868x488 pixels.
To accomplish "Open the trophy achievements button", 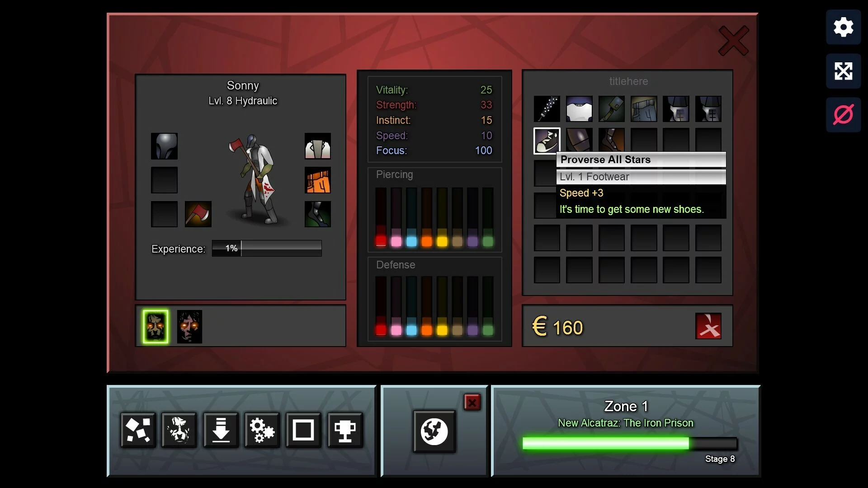I will [x=345, y=430].
